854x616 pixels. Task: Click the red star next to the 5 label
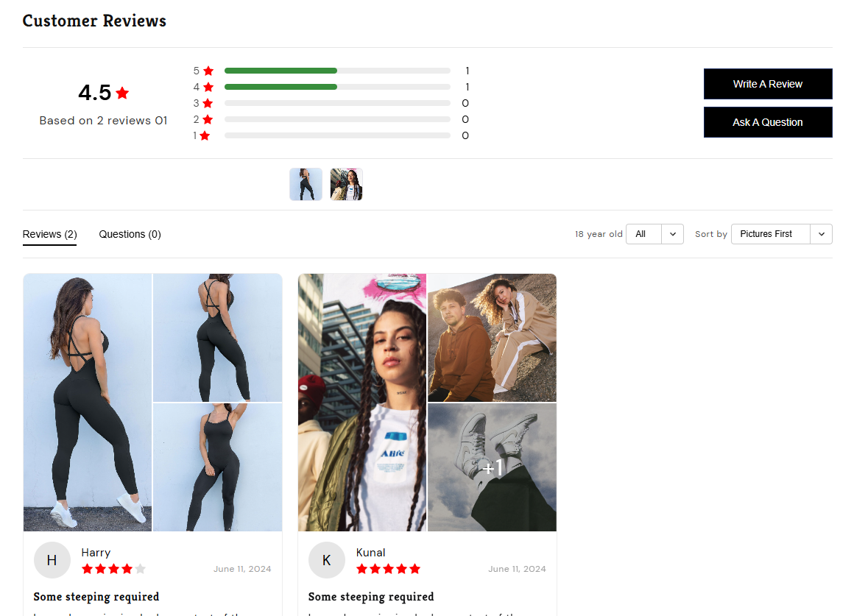[208, 71]
